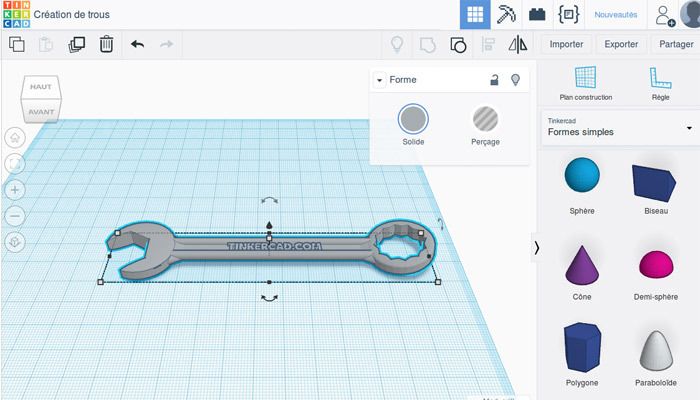Screen dimensions: 700x400
Task: Open the Nouveautés tab
Action: (615, 15)
